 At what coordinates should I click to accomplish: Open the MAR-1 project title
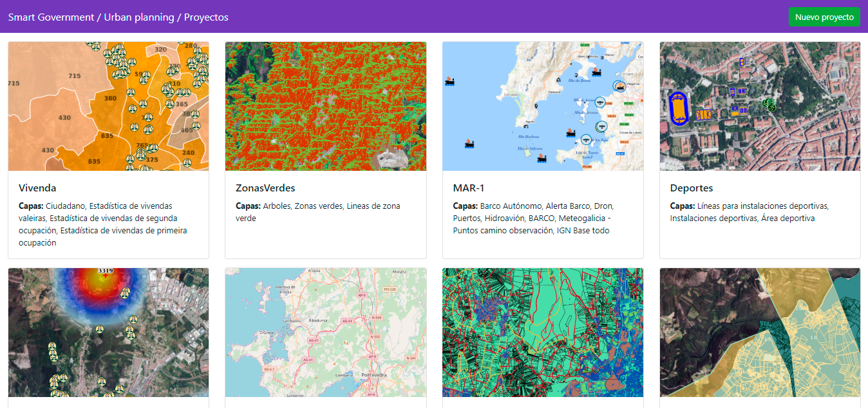tap(469, 188)
